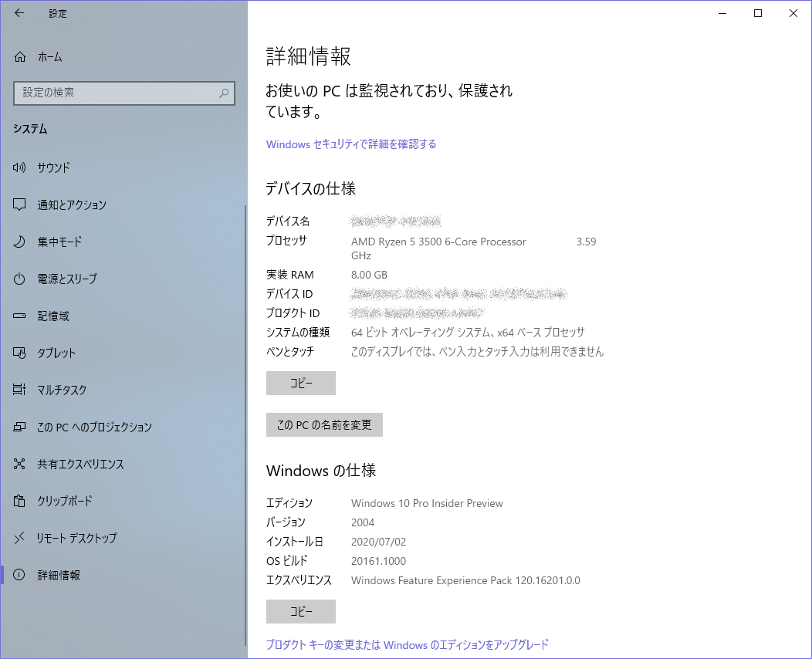Click the 64 ビット オペレーティング システム value

tap(468, 333)
